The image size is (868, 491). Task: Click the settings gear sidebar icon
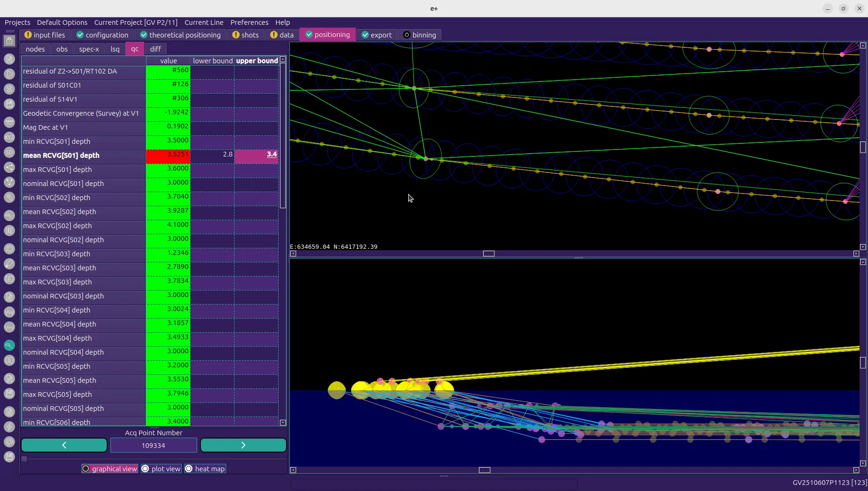(x=9, y=249)
